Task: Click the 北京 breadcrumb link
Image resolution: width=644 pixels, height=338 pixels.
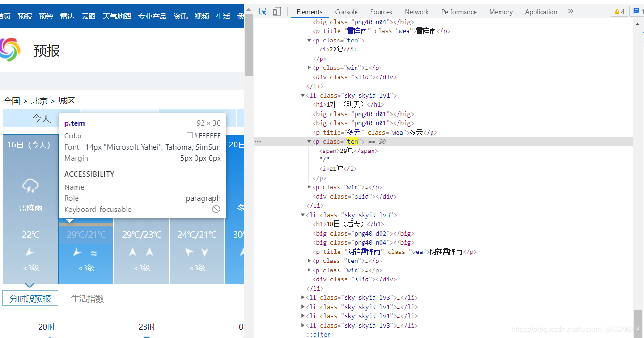Action: (39, 101)
